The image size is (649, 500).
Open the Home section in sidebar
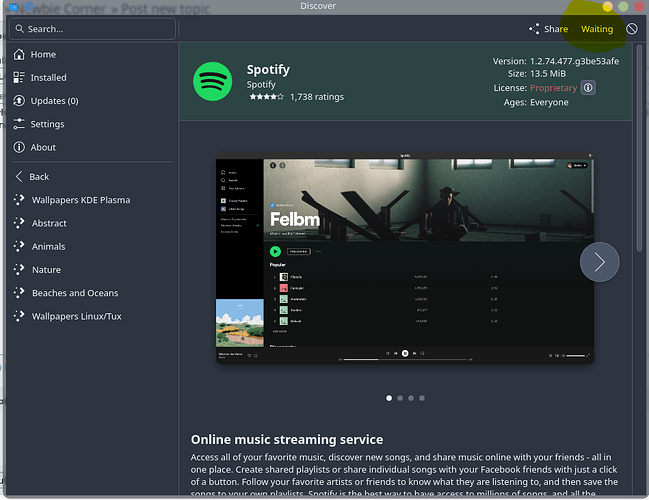click(43, 54)
